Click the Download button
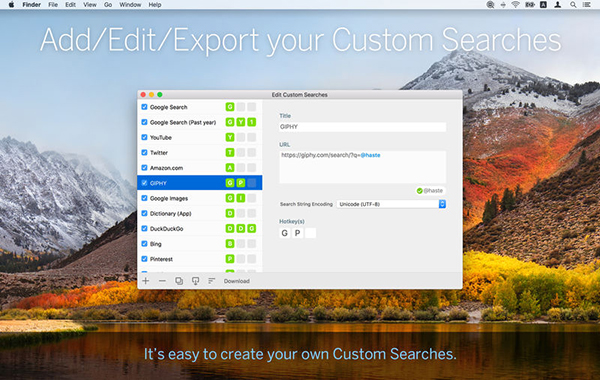 236,281
